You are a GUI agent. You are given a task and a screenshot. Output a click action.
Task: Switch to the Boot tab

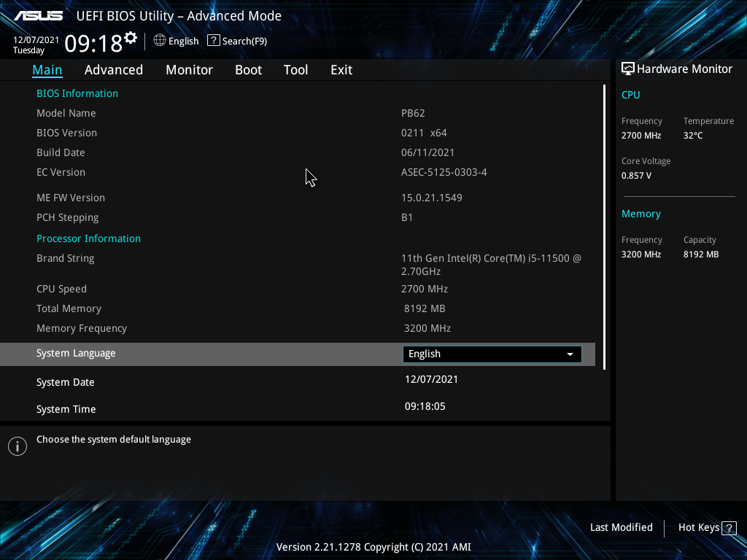click(x=248, y=70)
